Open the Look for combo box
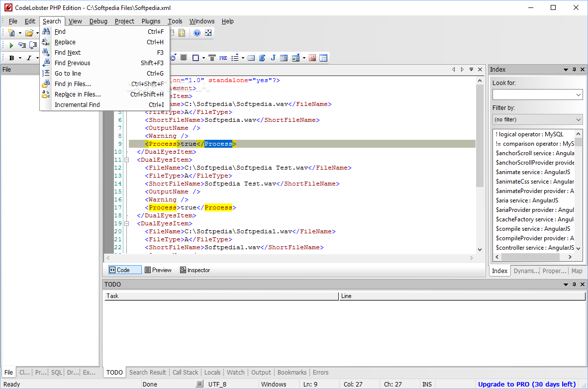 pos(537,95)
